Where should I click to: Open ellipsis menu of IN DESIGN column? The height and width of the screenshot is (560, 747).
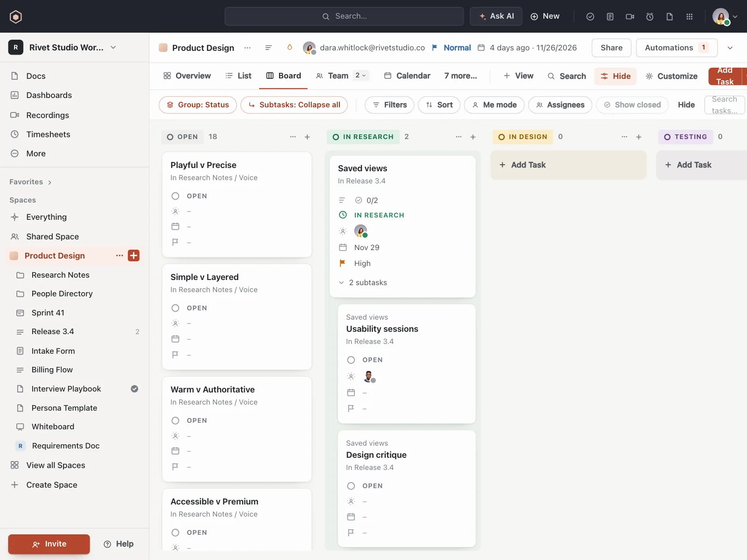[624, 137]
